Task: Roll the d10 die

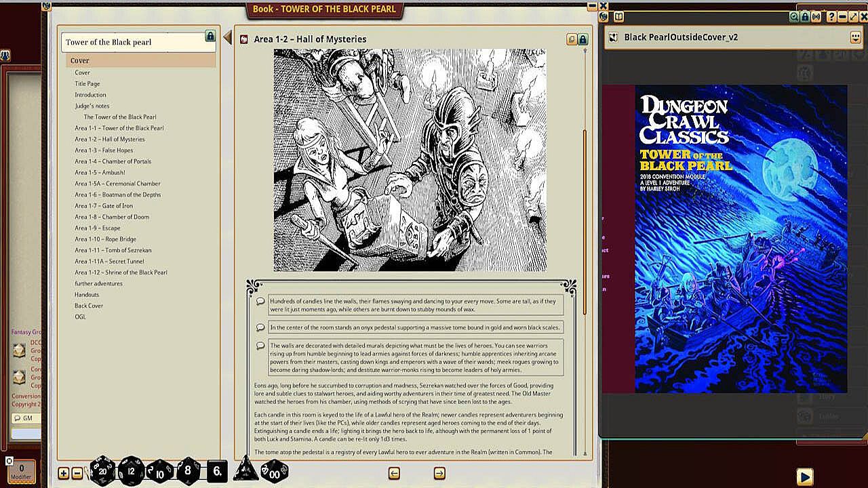Action: (x=160, y=471)
